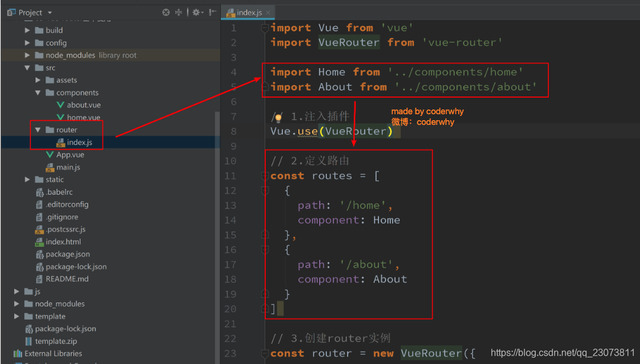The height and width of the screenshot is (364, 640).
Task: Expand the js folder
Action: (17, 291)
